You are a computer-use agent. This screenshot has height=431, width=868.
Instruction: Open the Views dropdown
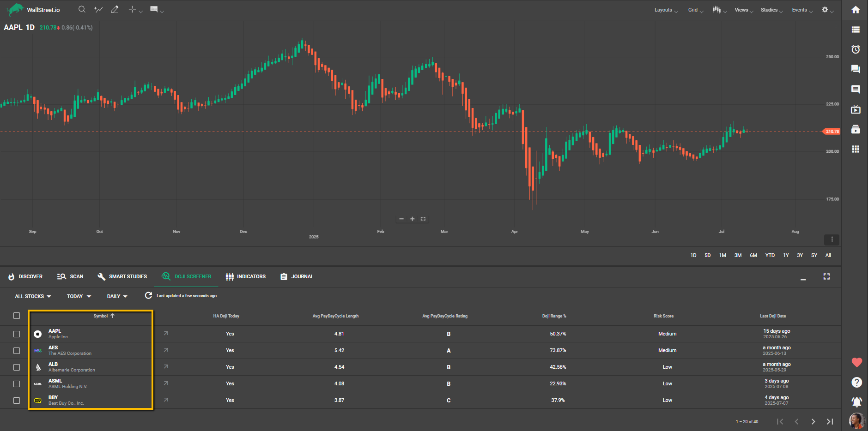(x=744, y=10)
